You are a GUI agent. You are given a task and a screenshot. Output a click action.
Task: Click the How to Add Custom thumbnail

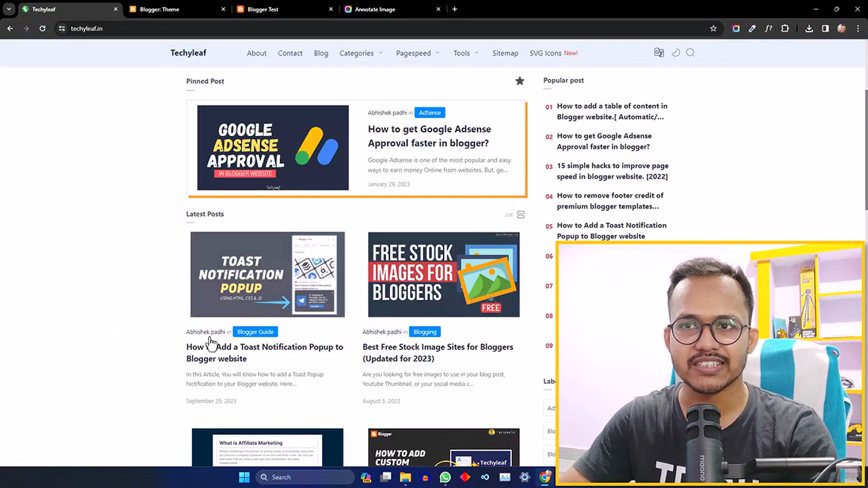443,447
